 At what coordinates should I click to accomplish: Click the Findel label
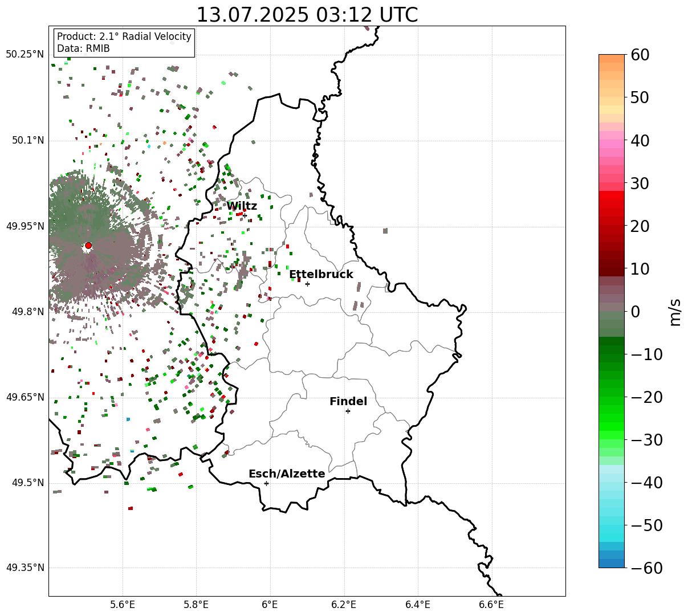tap(348, 402)
